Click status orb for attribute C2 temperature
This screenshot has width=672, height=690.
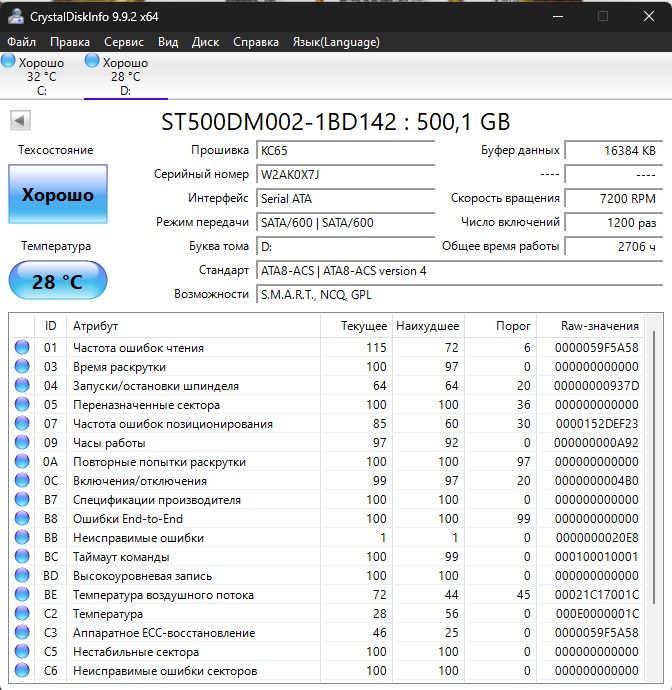click(x=22, y=613)
